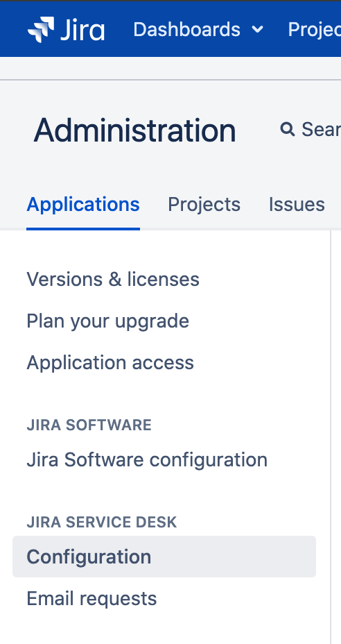341x644 pixels.
Task: Switch to the Applications tab
Action: pos(83,204)
